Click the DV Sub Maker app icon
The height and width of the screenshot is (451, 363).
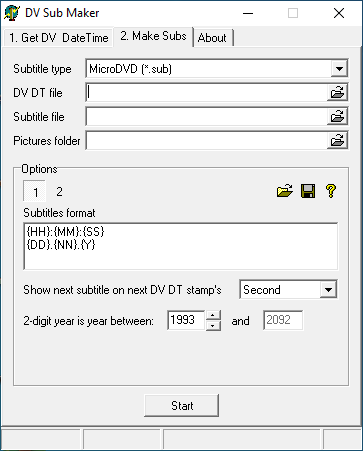[x=12, y=13]
